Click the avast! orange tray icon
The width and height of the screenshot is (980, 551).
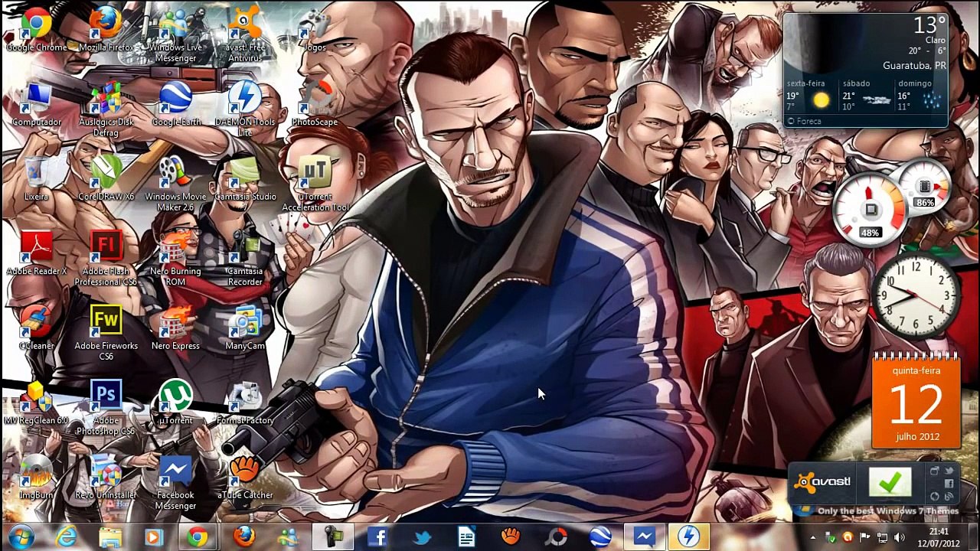pos(848,538)
